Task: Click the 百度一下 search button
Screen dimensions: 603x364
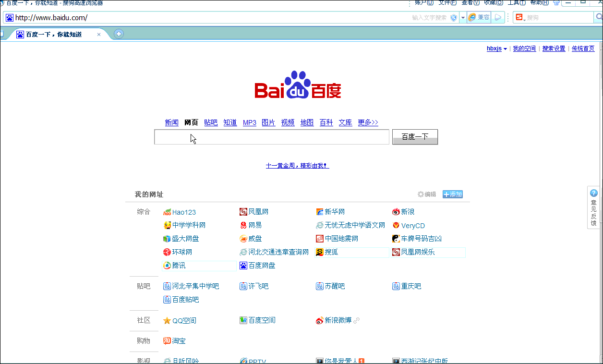Action: click(415, 137)
